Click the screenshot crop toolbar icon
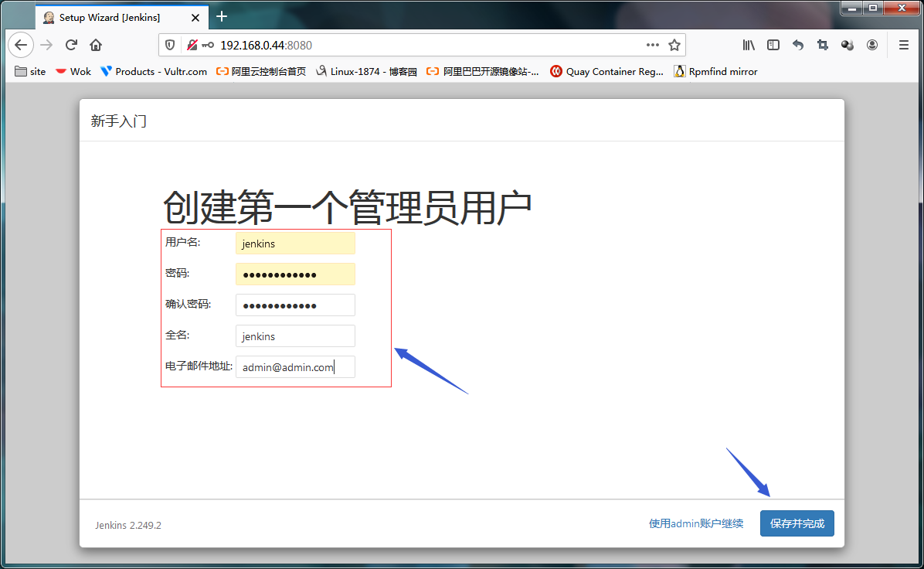Screen dimensions: 924x569 pos(823,45)
